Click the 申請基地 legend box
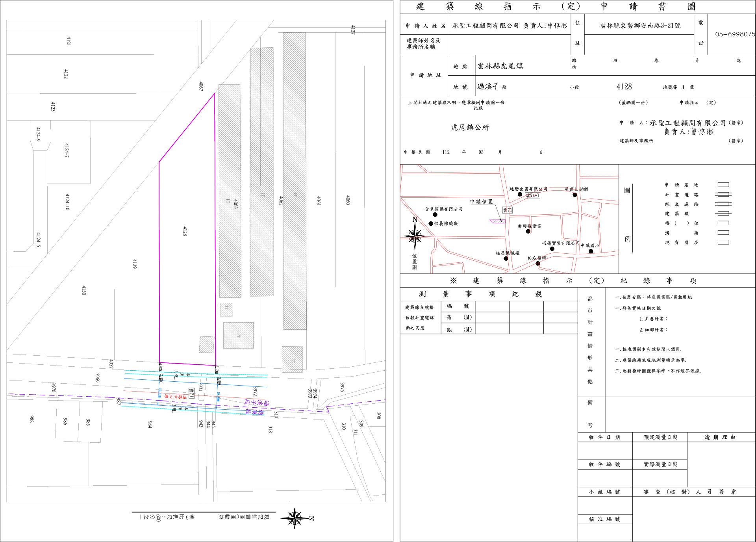The height and width of the screenshot is (542, 756). pos(723,185)
